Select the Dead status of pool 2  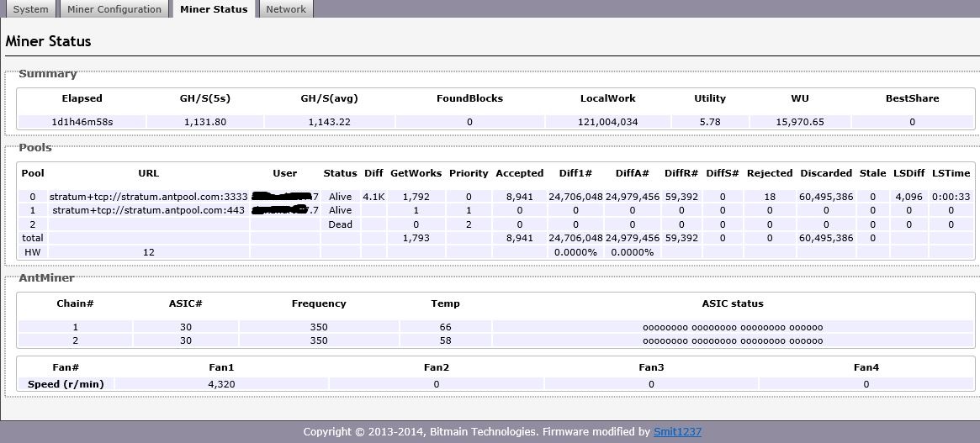(x=340, y=224)
